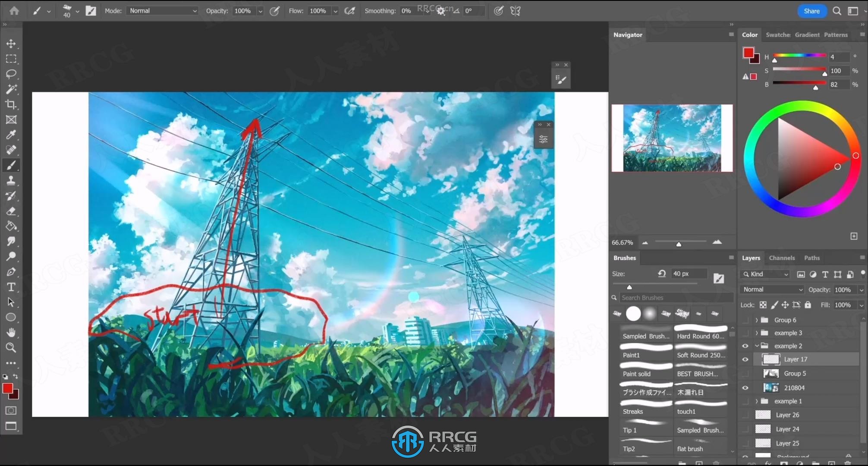The height and width of the screenshot is (466, 868).
Task: Select the Path Selection tool
Action: point(11,302)
